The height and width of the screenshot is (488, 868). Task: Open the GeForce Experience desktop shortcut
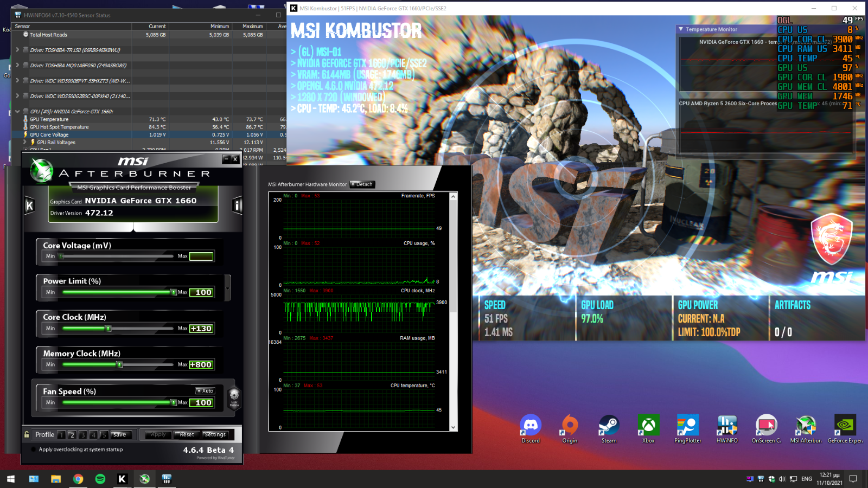click(x=845, y=429)
